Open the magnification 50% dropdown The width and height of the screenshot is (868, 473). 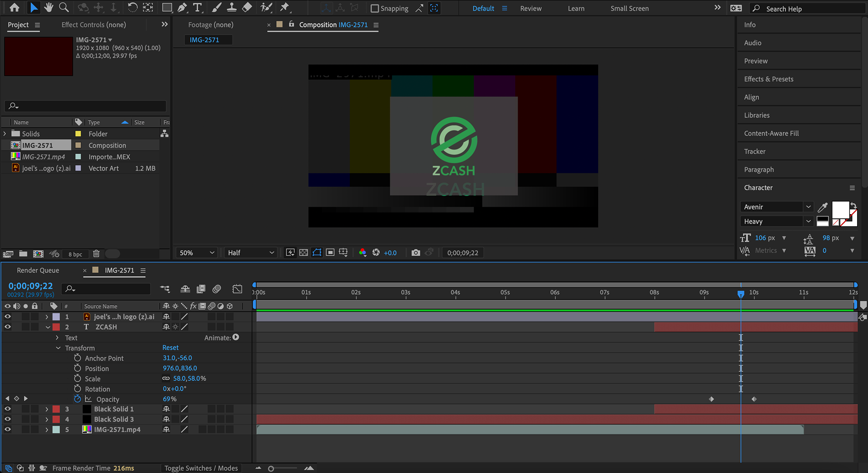196,253
